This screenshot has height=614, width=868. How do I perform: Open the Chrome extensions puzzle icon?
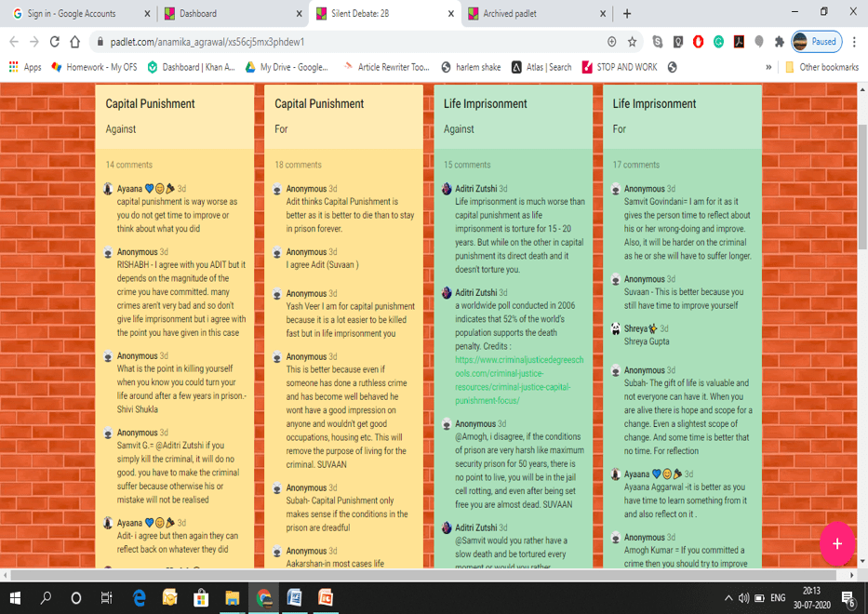point(780,42)
